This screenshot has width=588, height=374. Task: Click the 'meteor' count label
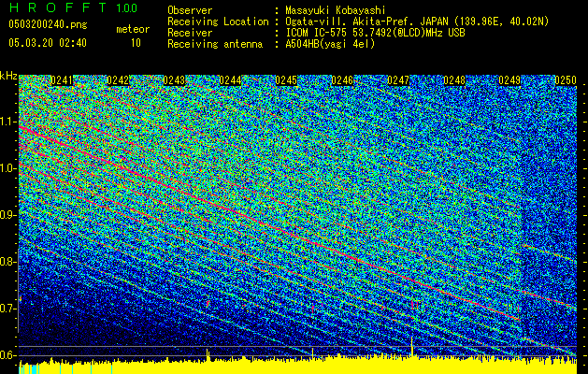133,29
